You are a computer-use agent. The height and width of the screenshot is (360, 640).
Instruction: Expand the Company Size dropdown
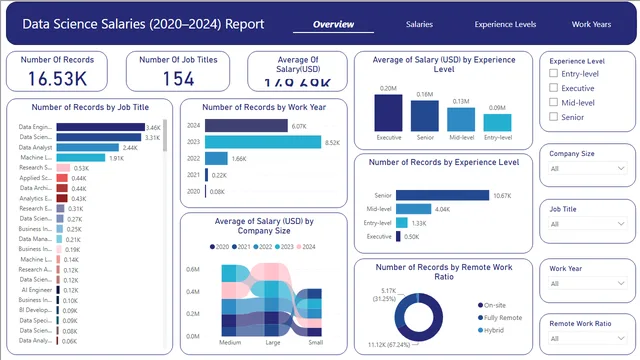pos(587,168)
